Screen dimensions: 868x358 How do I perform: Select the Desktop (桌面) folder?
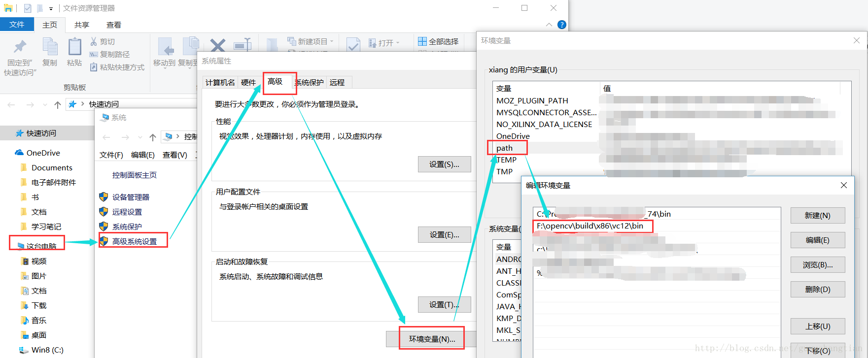[x=34, y=335]
